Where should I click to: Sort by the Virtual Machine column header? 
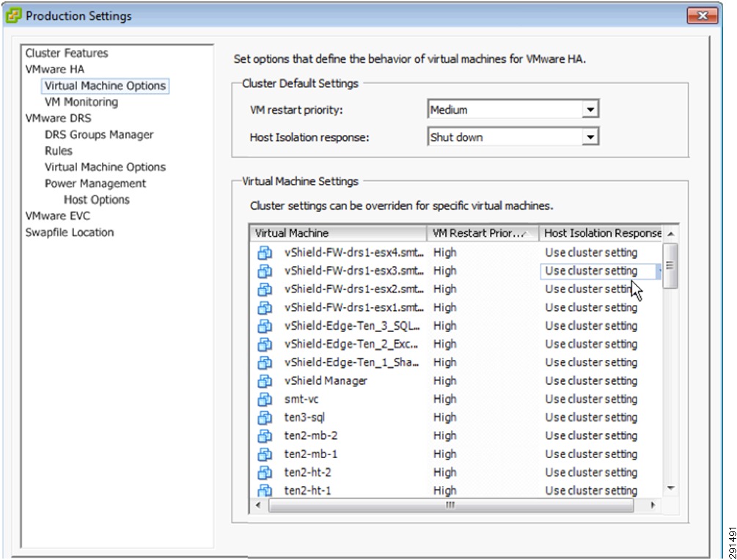pos(338,233)
